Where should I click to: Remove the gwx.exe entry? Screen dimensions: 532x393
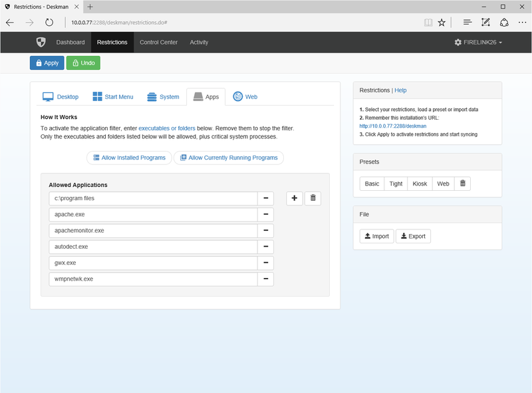click(265, 263)
